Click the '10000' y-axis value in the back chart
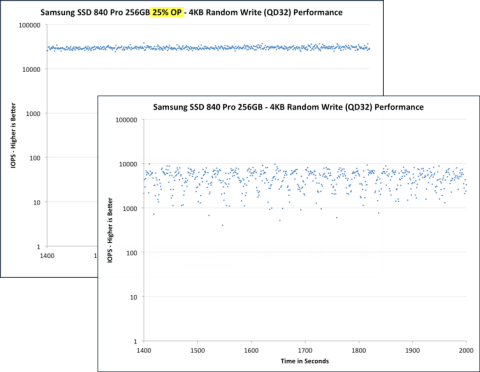Viewport: 480px width, 372px height. click(x=31, y=70)
